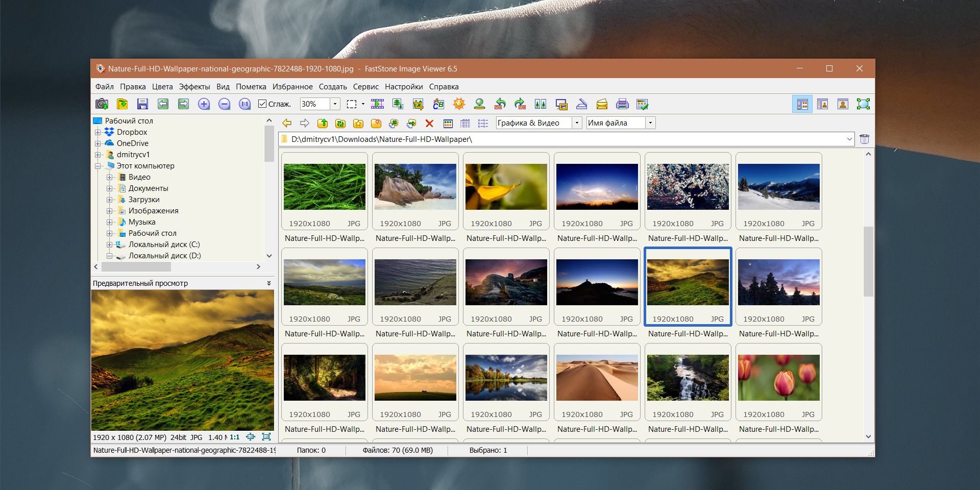Viewport: 980px width, 490px height.
Task: Switch to details view style
Action: coord(465,123)
